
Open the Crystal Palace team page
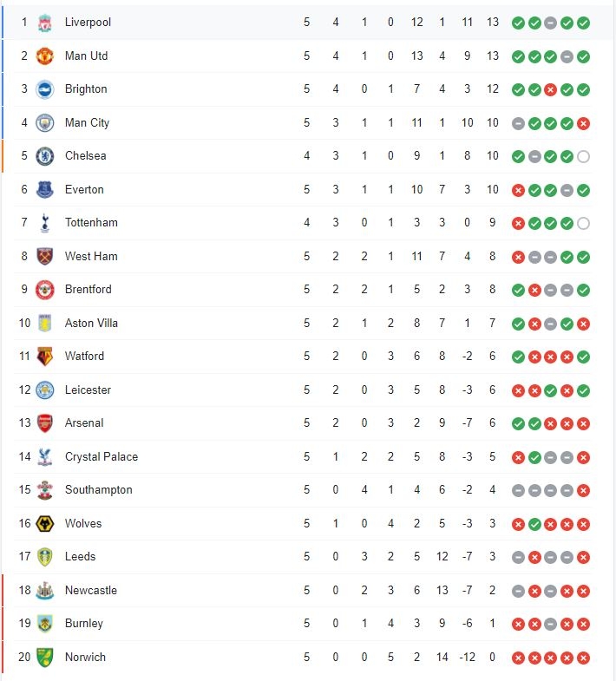click(102, 457)
